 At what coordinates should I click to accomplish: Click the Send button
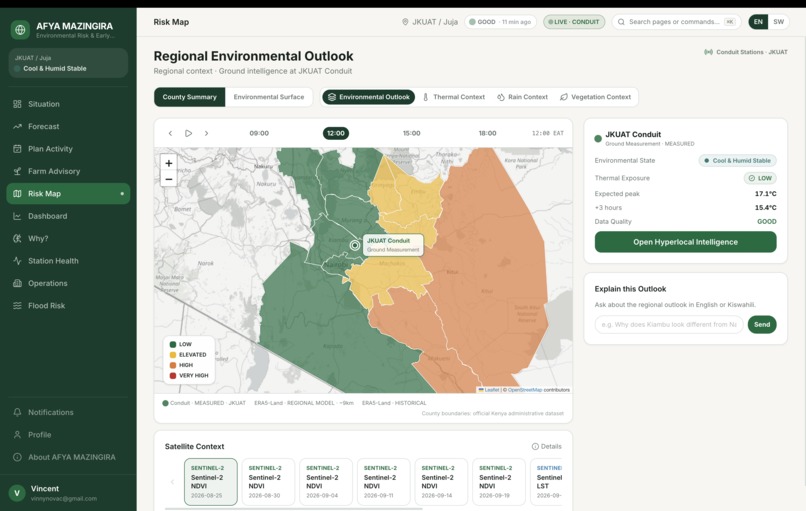click(x=762, y=324)
